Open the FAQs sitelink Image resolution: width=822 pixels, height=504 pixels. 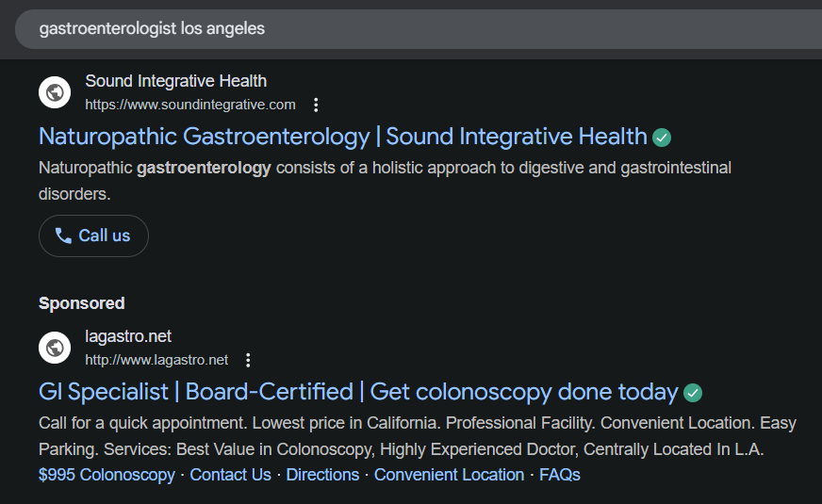560,475
